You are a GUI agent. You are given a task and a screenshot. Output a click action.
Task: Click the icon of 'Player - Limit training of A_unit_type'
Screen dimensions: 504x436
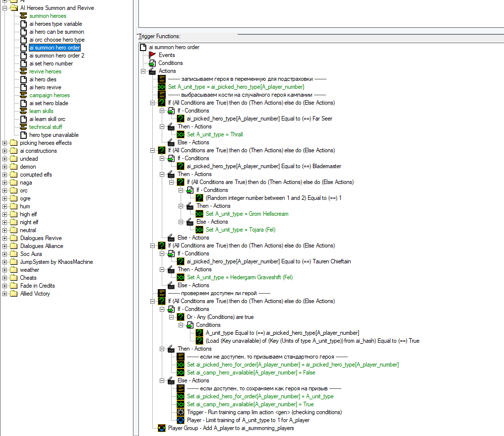181,420
